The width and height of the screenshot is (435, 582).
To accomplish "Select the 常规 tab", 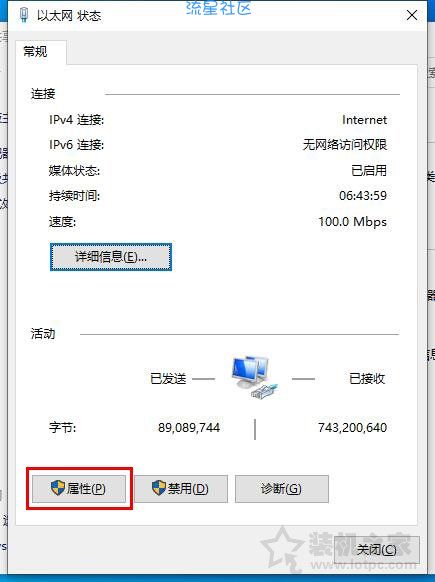I will (x=36, y=52).
